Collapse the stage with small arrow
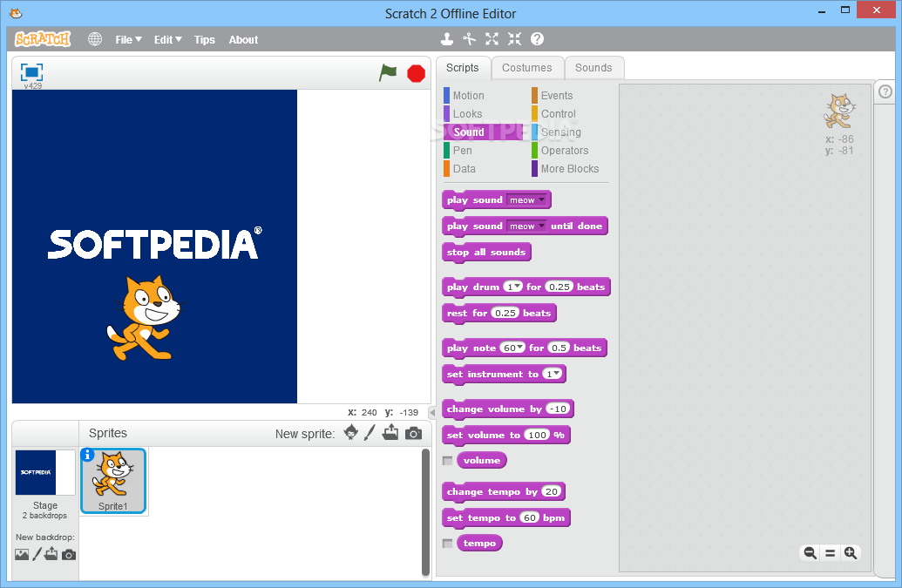Screen dimensions: 902x588 [x=432, y=412]
